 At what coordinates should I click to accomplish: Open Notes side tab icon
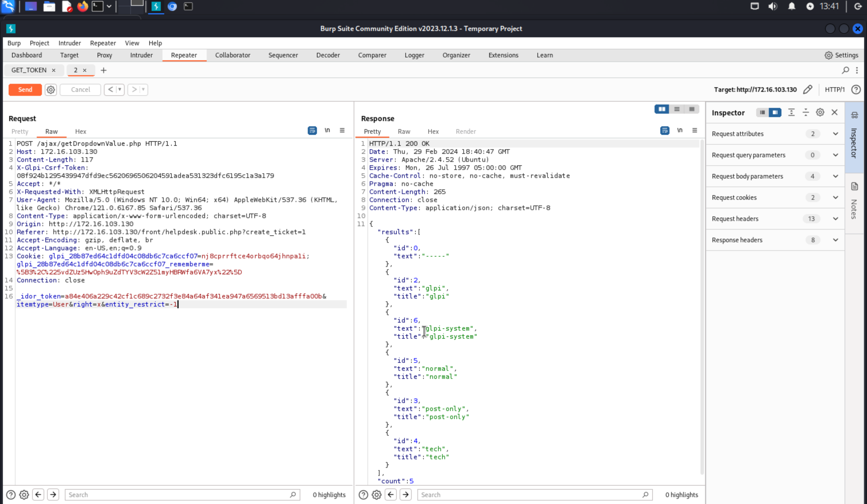(x=855, y=187)
